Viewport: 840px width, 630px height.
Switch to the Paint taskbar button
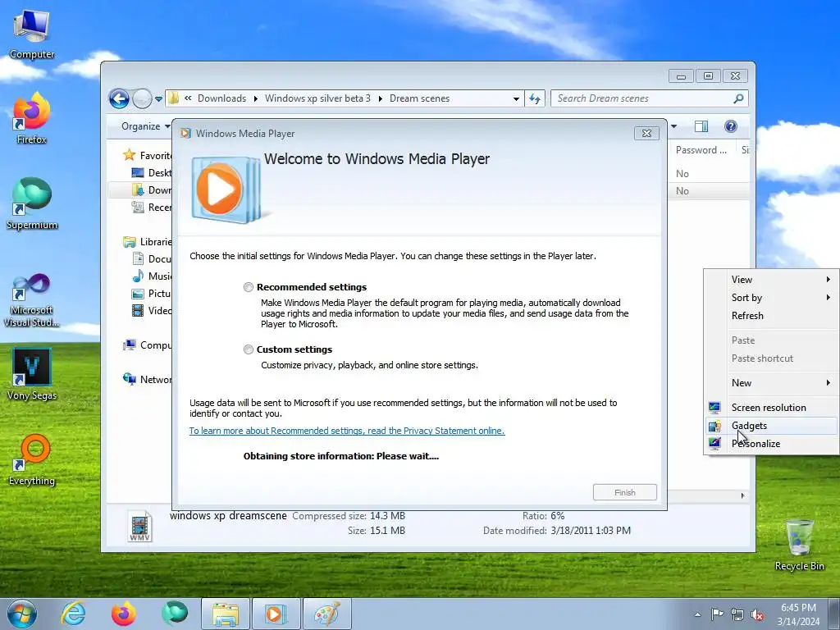point(327,614)
